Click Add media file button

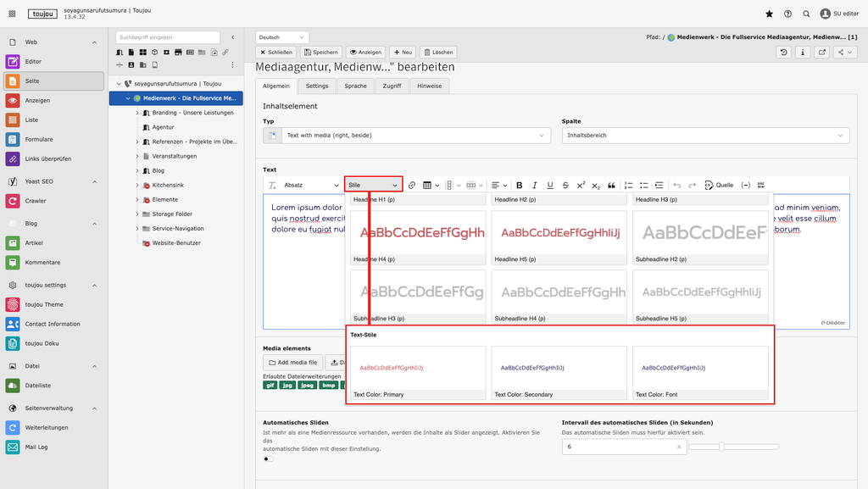click(x=292, y=363)
